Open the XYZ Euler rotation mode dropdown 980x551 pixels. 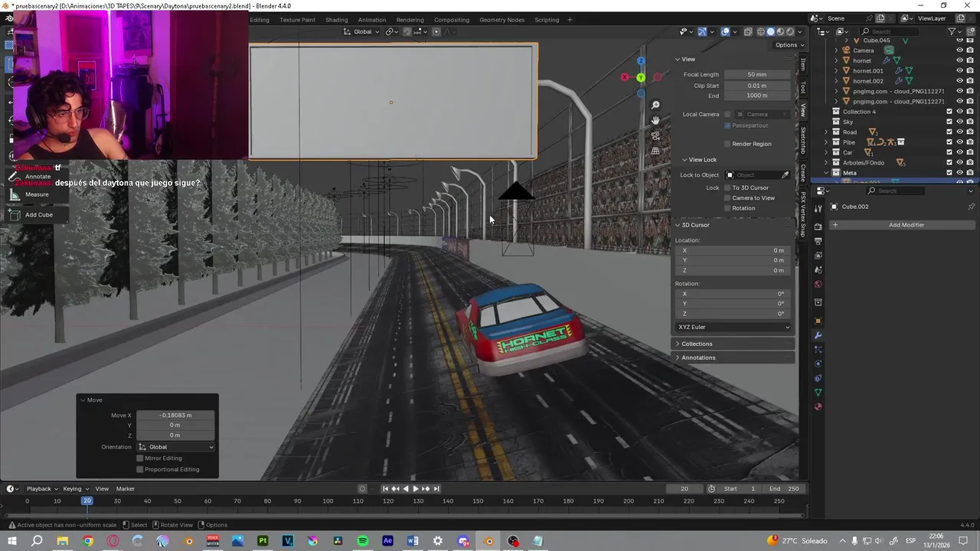(x=733, y=328)
